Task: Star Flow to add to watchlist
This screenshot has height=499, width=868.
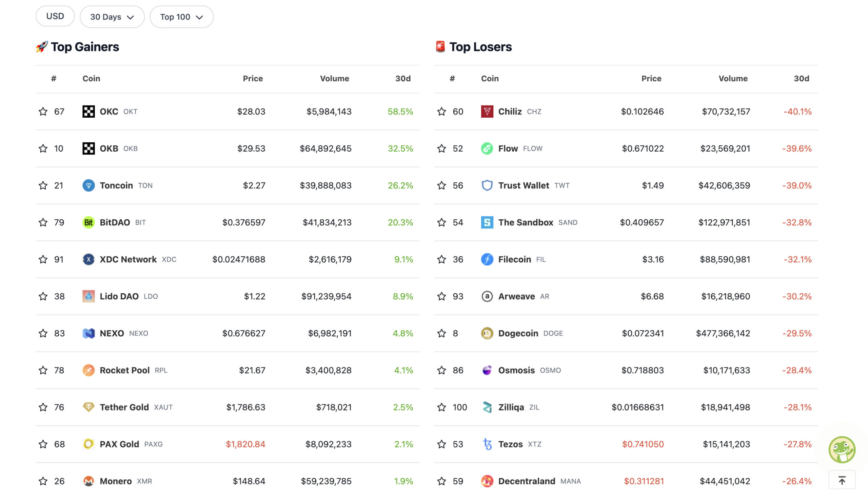Action: pos(441,148)
